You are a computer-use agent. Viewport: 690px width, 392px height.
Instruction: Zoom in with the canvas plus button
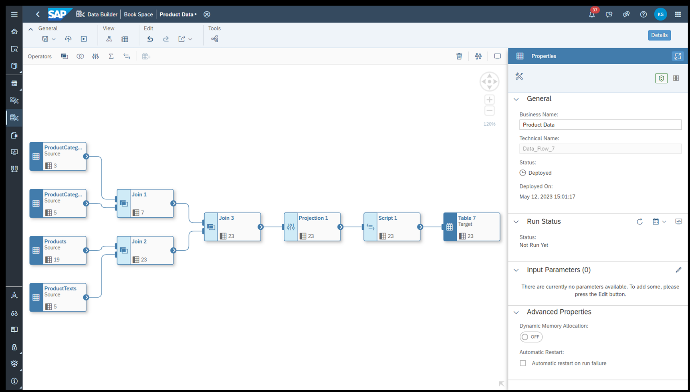click(489, 100)
